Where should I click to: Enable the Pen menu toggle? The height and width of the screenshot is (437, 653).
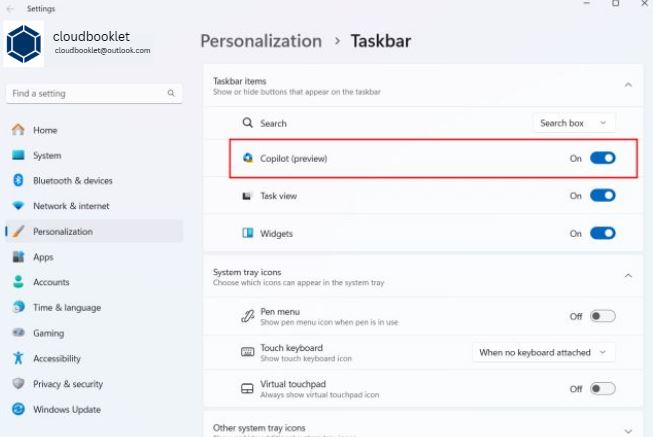tap(602, 316)
